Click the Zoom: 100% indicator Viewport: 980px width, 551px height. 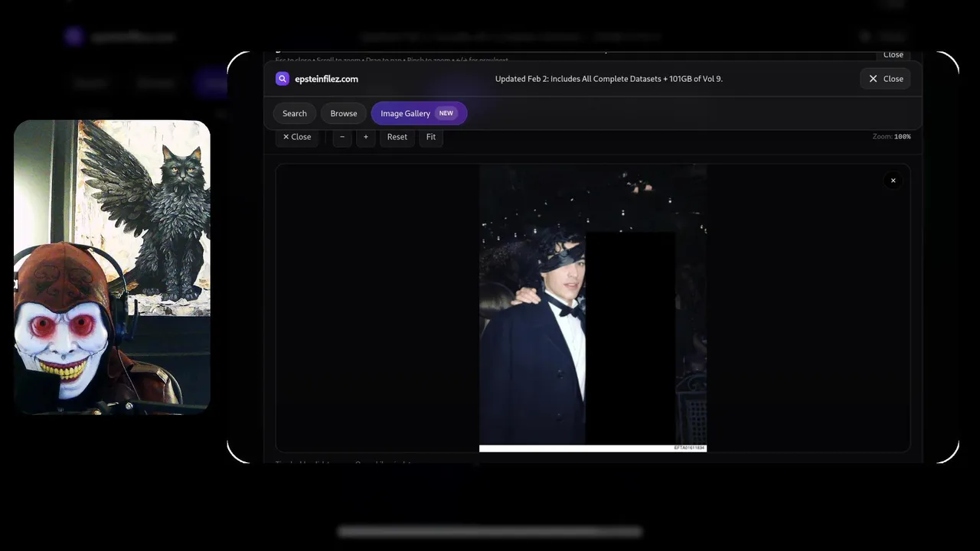coord(891,136)
